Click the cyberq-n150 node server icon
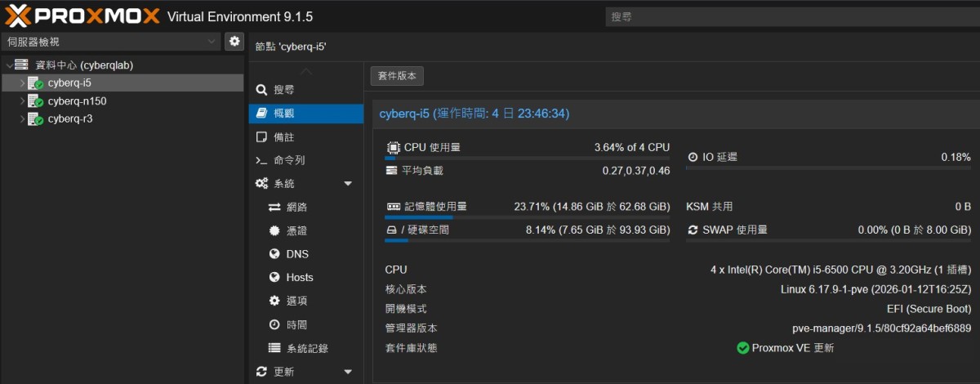 (x=35, y=101)
